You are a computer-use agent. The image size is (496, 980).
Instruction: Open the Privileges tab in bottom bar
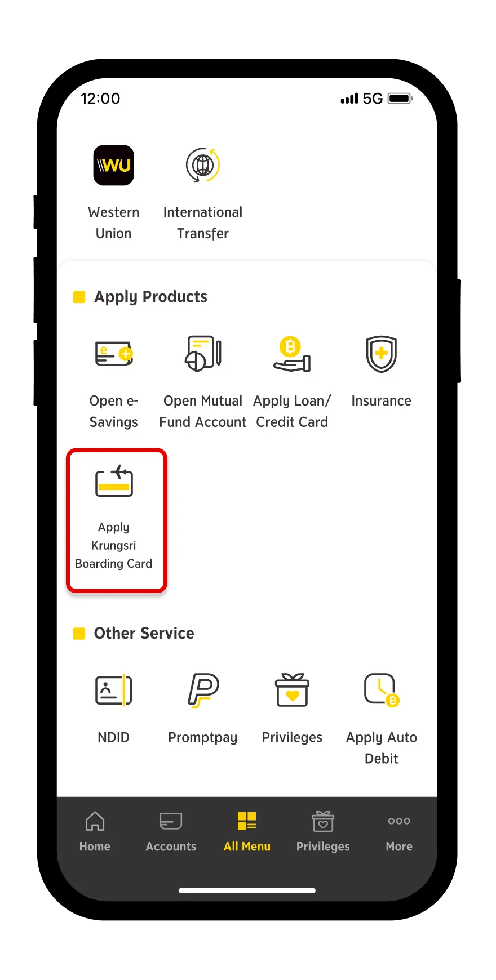pos(323,832)
